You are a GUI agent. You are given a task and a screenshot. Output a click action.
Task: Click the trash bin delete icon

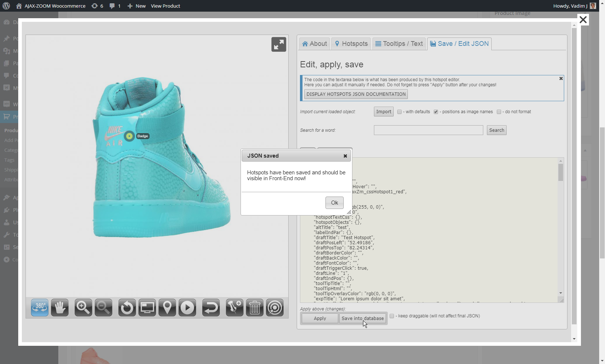[x=255, y=308]
